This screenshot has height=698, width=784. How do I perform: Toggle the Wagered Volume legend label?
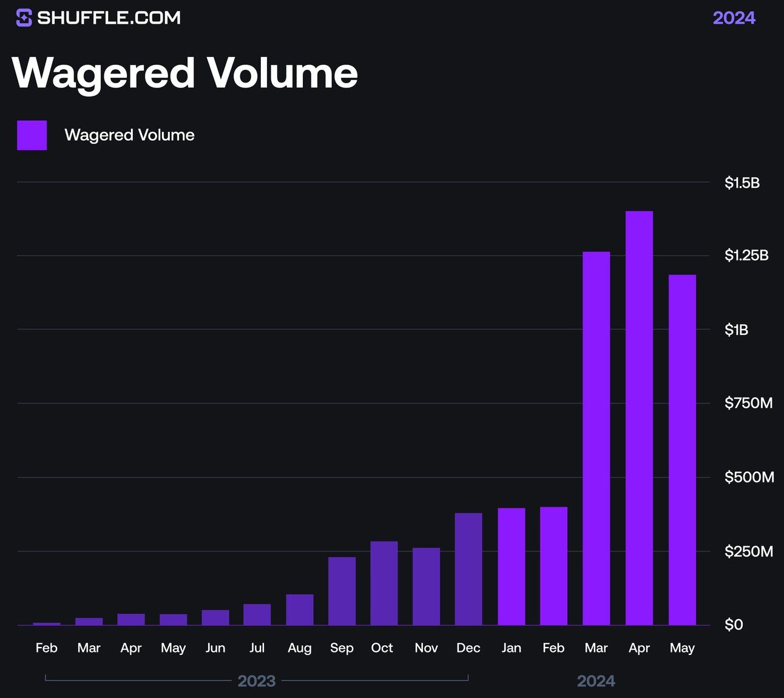click(129, 135)
